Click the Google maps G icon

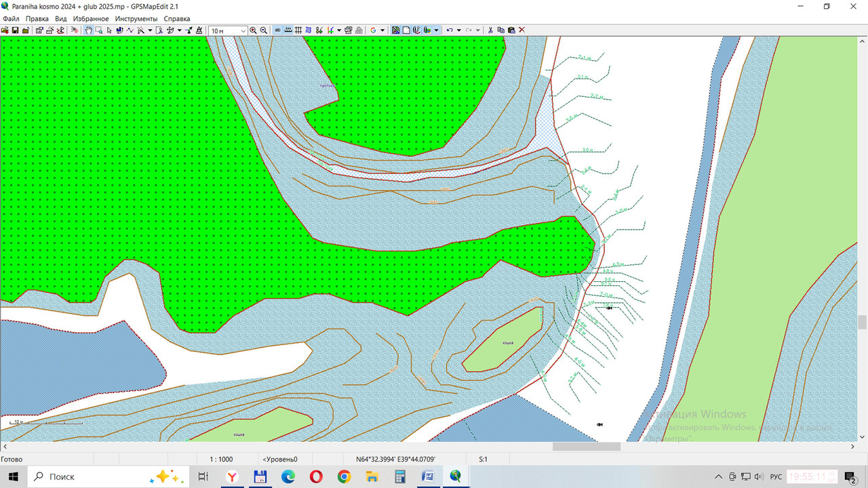pyautogui.click(x=373, y=30)
